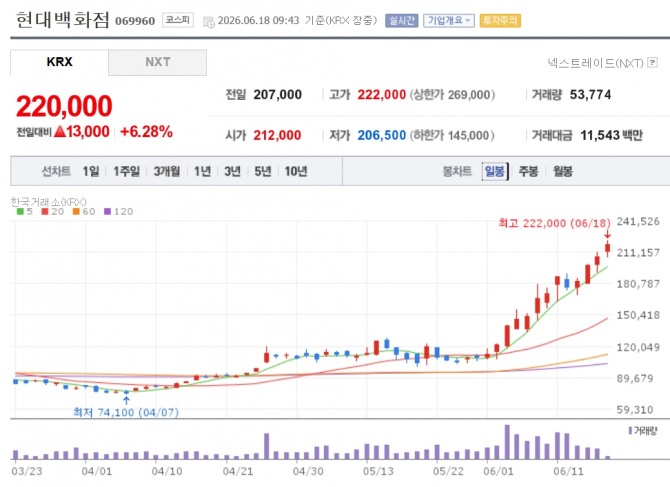The image size is (670, 487).
Task: Click the opening price 212,000
Action: pos(277,135)
